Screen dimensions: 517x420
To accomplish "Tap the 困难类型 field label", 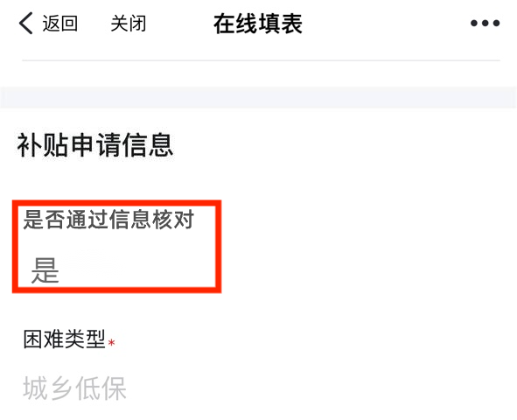I will [64, 339].
